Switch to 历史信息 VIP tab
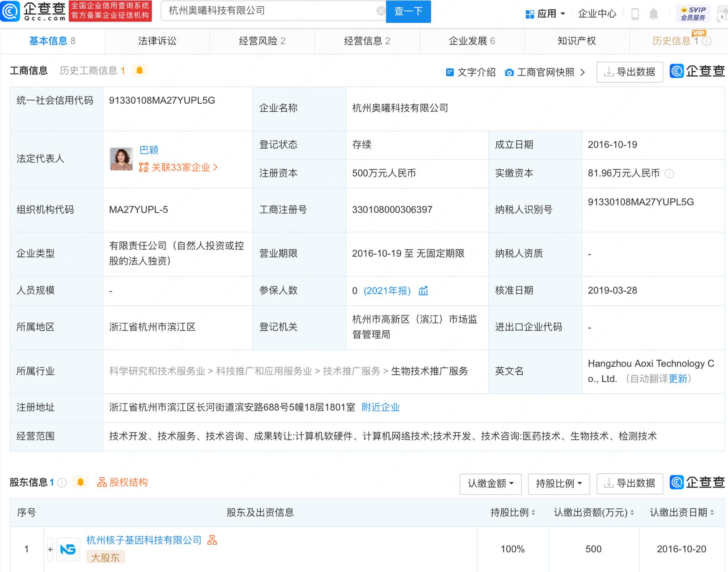Screen dimensions: 728x572 coord(679,41)
